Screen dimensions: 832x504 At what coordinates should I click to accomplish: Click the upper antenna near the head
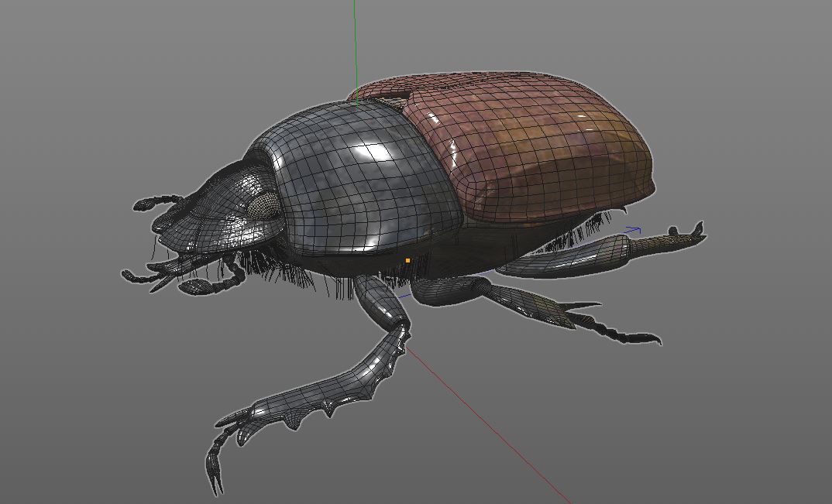click(x=157, y=202)
